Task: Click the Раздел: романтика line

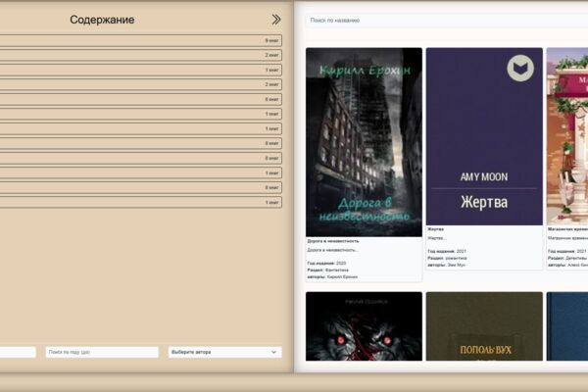Action: [447, 258]
